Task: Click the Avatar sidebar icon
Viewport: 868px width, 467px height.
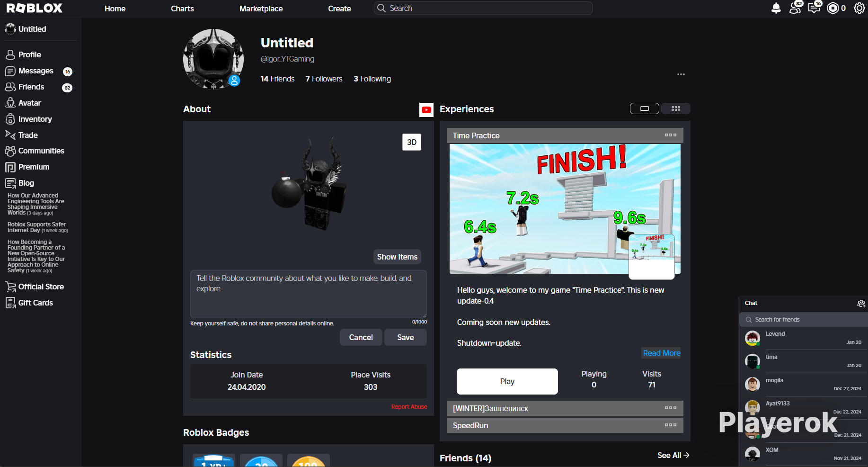Action: pyautogui.click(x=10, y=103)
